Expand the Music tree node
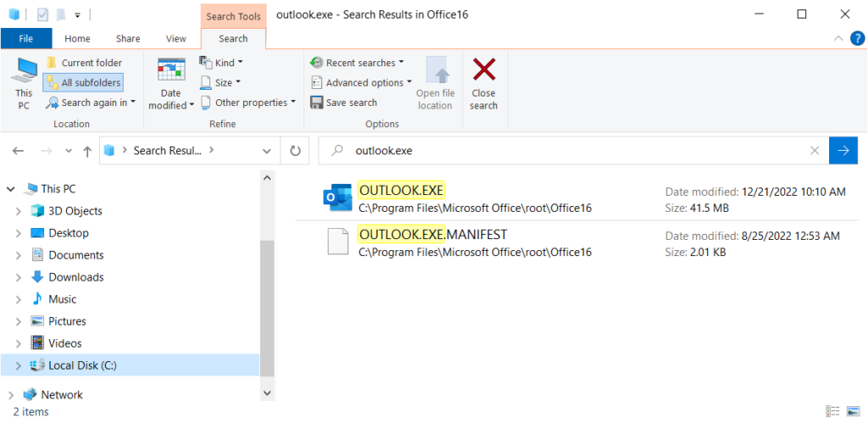 [x=19, y=299]
